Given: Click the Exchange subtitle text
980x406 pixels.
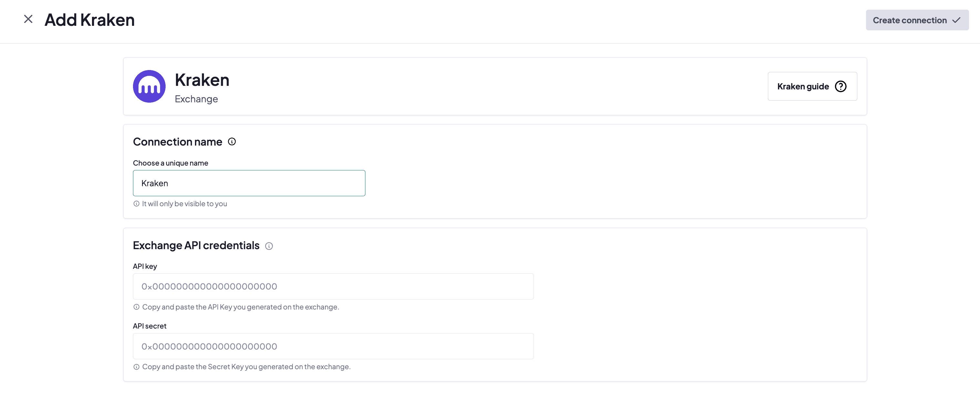Looking at the screenshot, I should click(196, 99).
